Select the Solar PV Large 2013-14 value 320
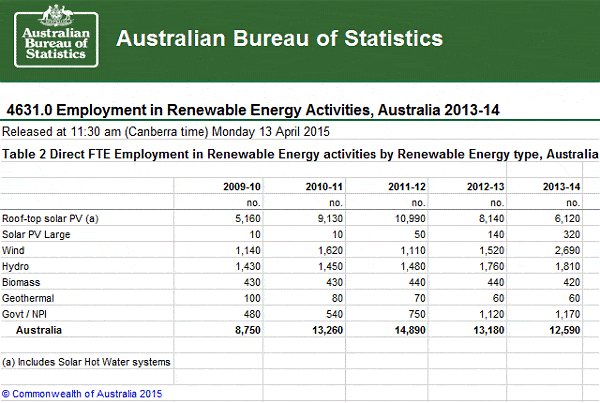This screenshot has width=600, height=403. point(572,235)
